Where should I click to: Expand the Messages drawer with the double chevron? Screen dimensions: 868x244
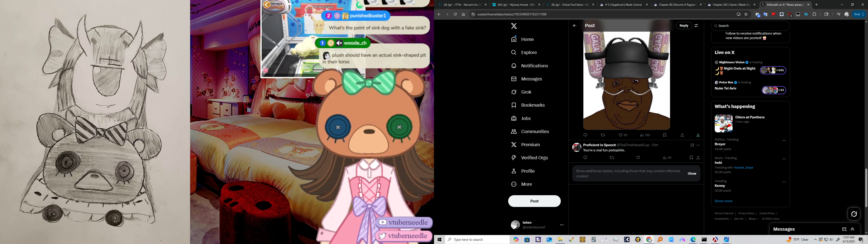[852, 229]
